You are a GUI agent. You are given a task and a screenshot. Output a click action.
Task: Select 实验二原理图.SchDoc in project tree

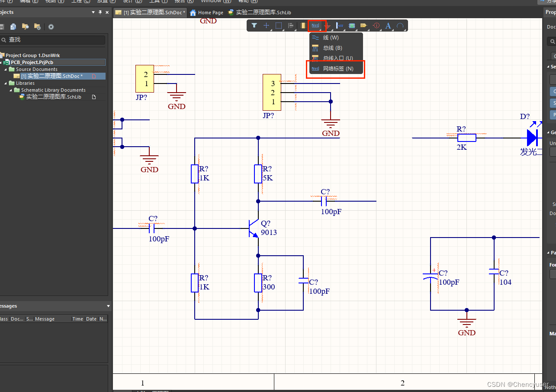pos(51,76)
